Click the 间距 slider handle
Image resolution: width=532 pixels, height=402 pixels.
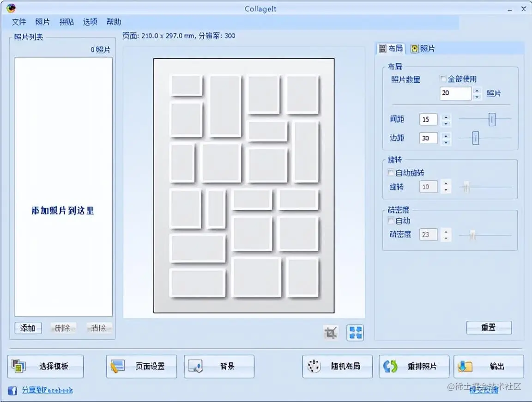pos(492,119)
